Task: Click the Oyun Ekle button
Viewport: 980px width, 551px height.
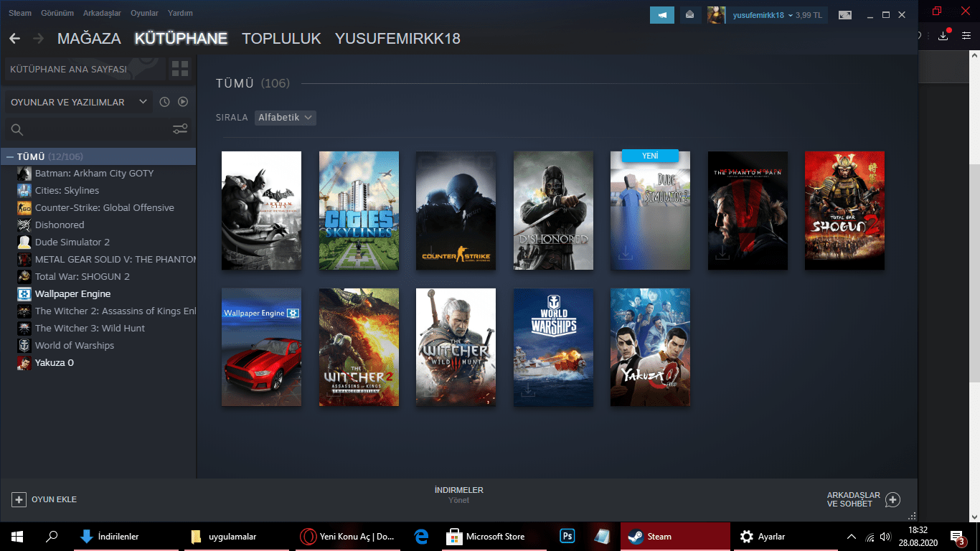Action: (44, 499)
